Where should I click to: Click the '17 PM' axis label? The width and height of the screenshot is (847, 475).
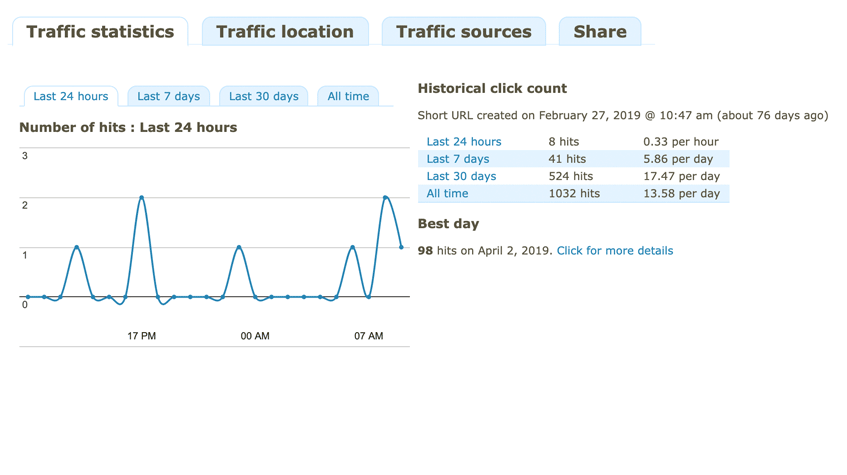coord(142,336)
